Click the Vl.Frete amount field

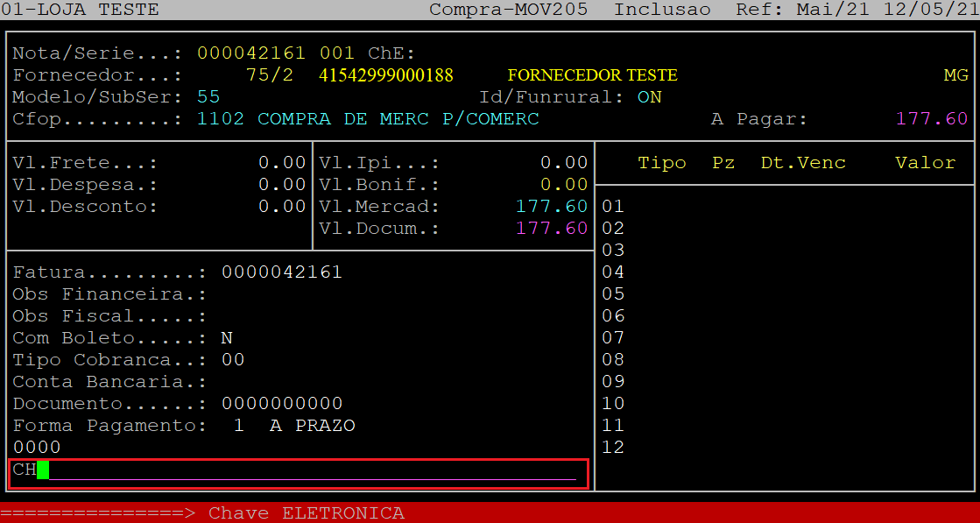coord(281,163)
